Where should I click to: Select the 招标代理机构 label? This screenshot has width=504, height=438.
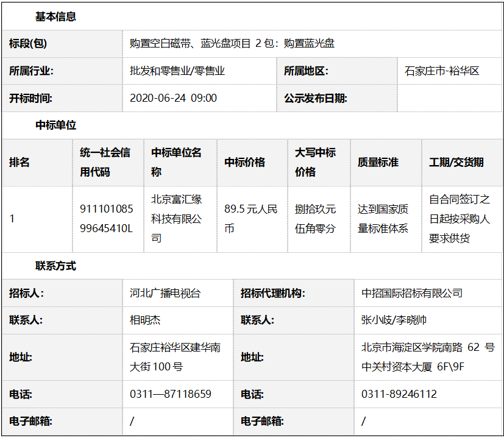coord(272,294)
